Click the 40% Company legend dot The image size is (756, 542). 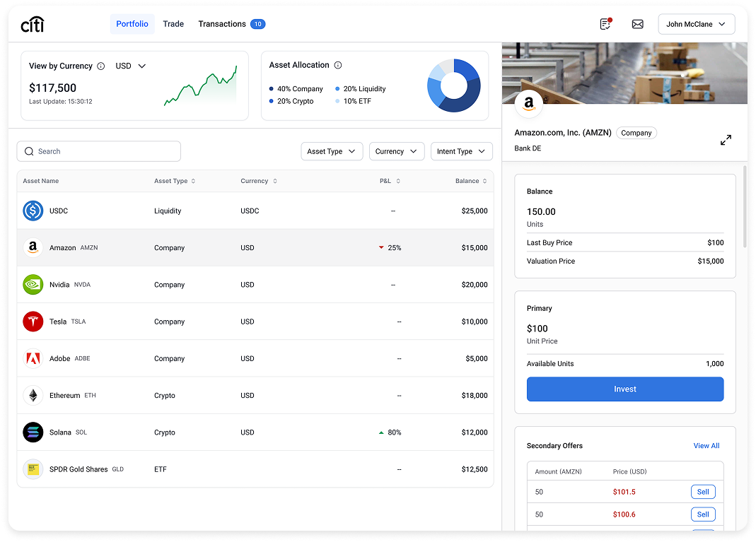271,88
